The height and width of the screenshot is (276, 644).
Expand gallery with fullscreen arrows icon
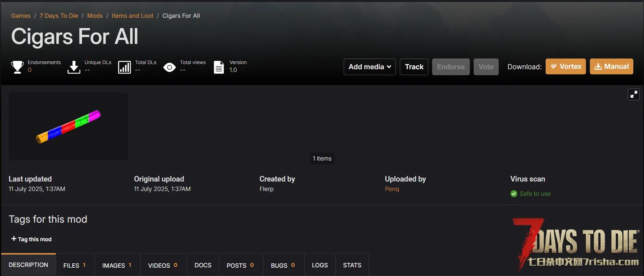[x=634, y=95]
